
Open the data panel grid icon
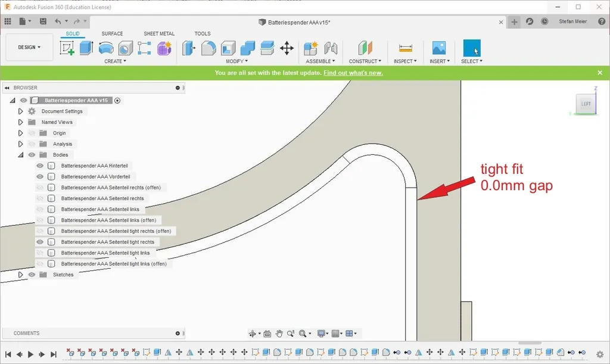(8, 21)
